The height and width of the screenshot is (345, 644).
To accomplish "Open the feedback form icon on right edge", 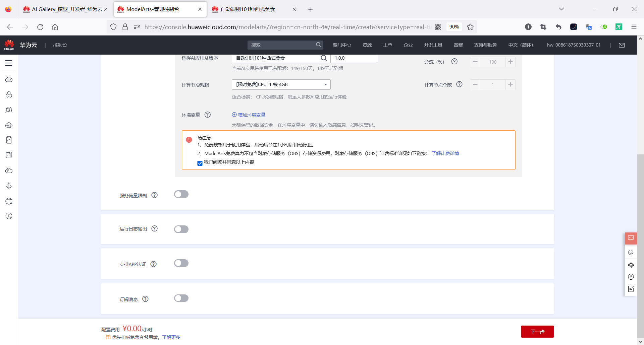I will coord(631,289).
